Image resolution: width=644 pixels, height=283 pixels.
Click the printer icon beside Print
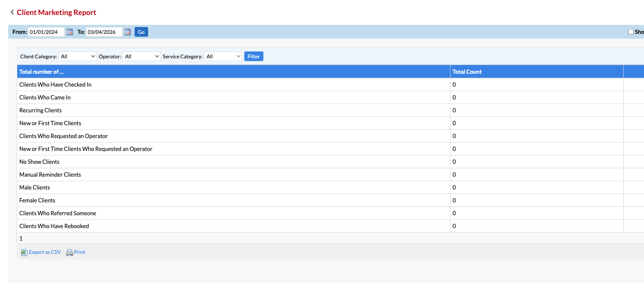point(69,252)
